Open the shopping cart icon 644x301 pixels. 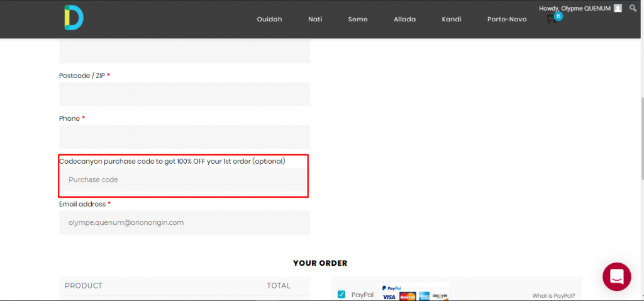click(x=551, y=19)
